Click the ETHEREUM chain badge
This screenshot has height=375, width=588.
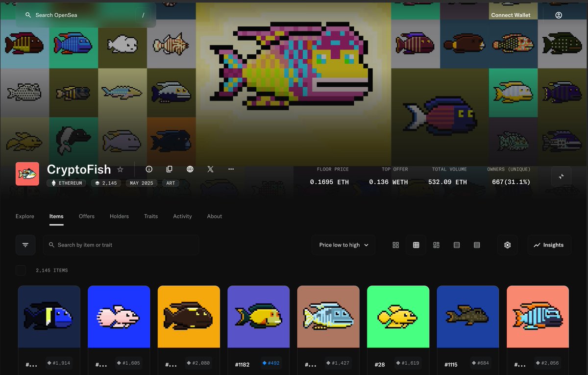click(x=67, y=183)
